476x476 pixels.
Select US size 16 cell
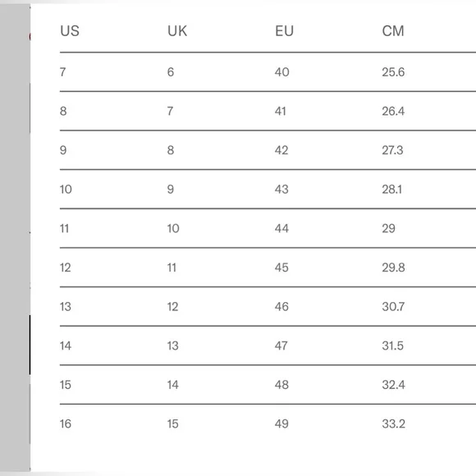point(66,424)
